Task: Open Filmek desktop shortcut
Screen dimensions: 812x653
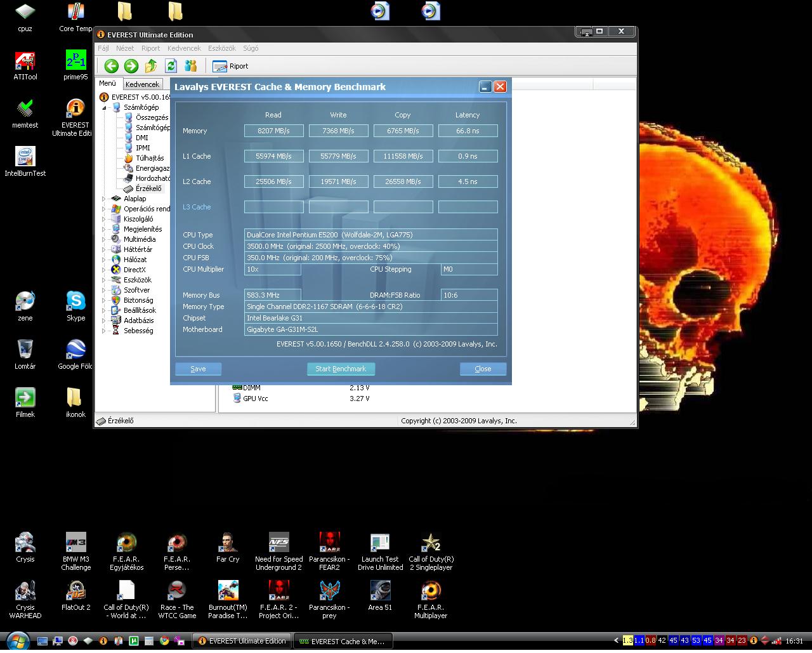Action: tap(25, 402)
